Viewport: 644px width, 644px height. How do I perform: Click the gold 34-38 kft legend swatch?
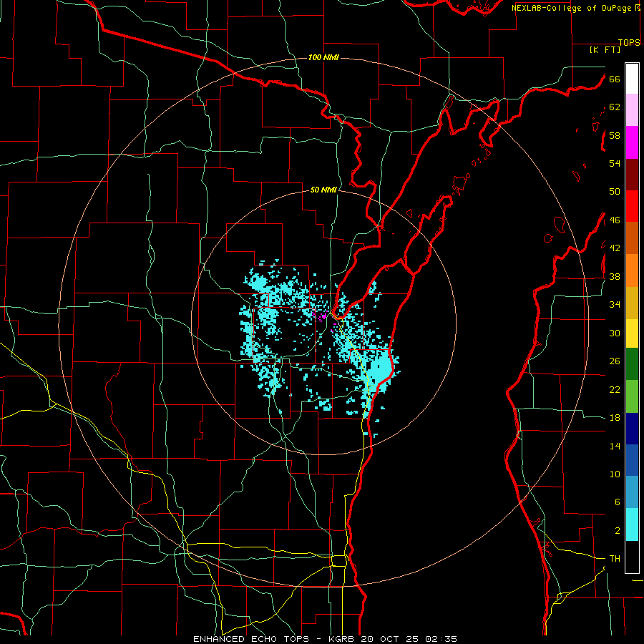pyautogui.click(x=632, y=303)
